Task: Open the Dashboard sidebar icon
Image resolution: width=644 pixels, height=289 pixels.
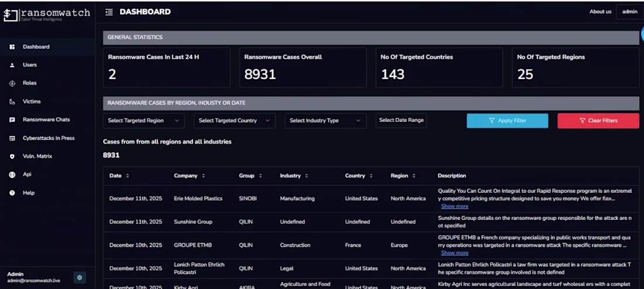Action: click(x=12, y=47)
